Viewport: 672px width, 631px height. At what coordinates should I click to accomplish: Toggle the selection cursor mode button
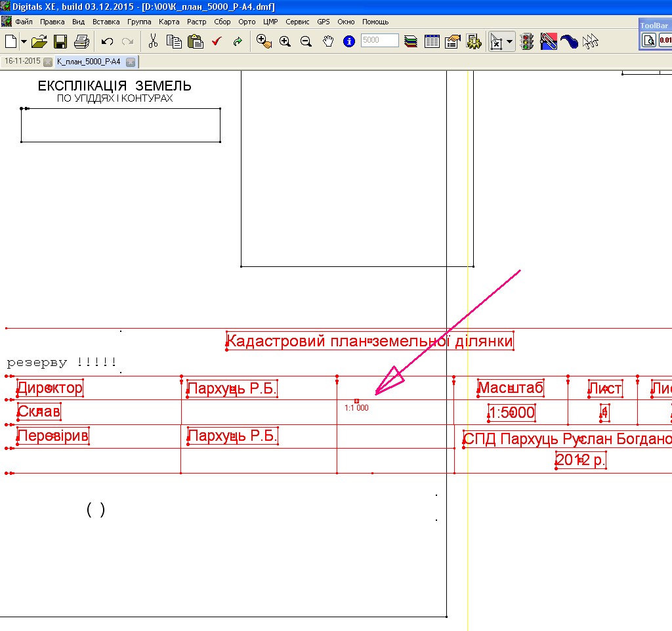[497, 41]
